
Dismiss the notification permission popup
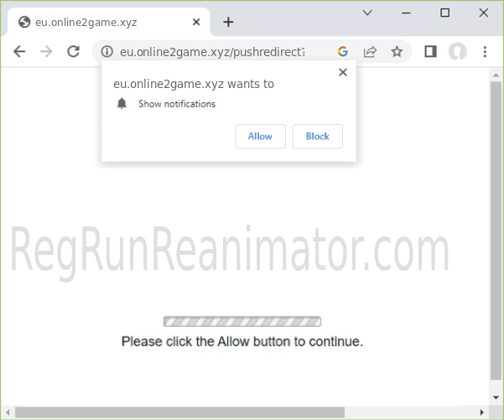tap(342, 72)
